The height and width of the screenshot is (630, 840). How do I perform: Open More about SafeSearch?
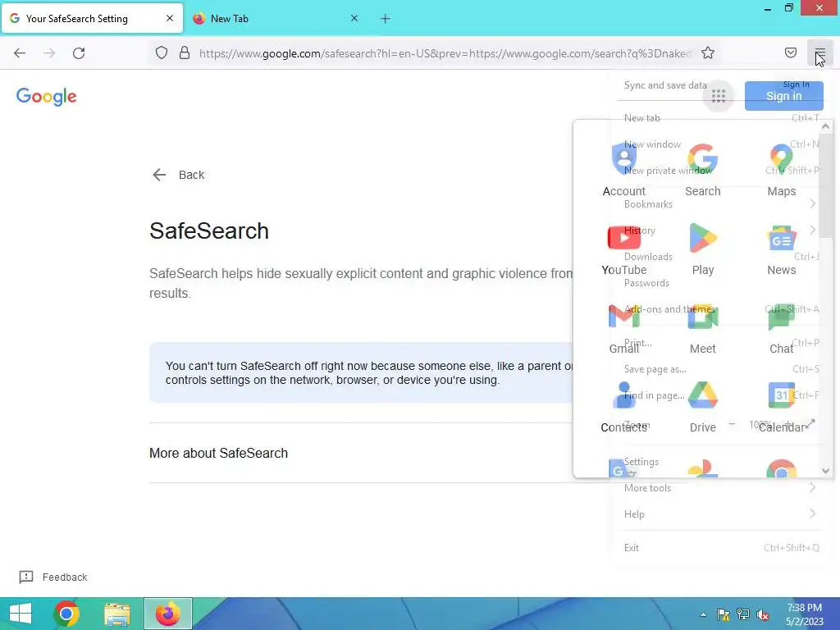(x=218, y=453)
